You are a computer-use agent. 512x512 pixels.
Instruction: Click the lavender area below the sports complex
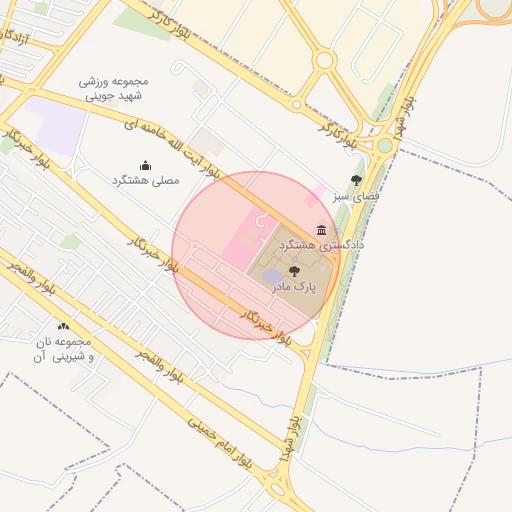click(x=56, y=125)
